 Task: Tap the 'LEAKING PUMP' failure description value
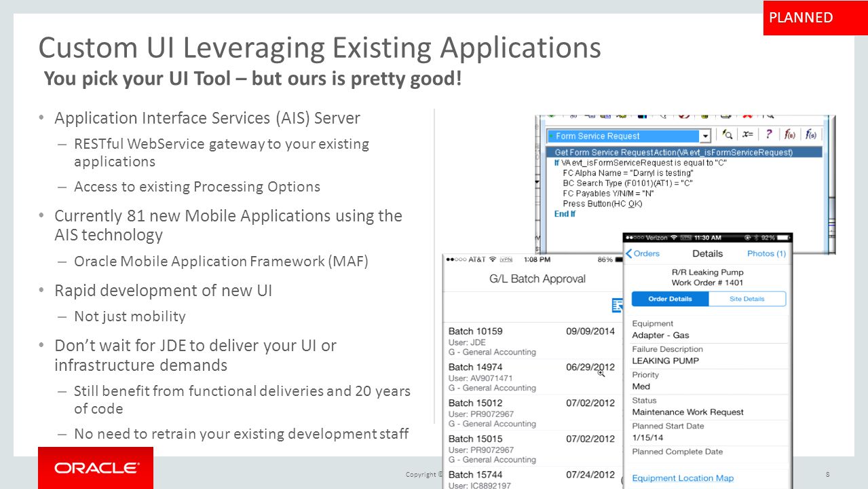pos(665,361)
